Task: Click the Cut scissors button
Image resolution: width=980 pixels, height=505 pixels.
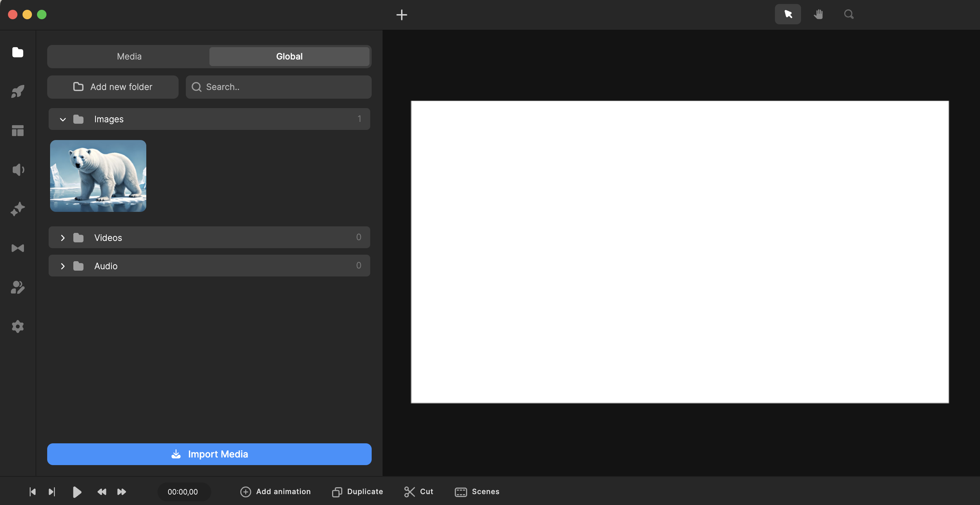Action: point(418,492)
